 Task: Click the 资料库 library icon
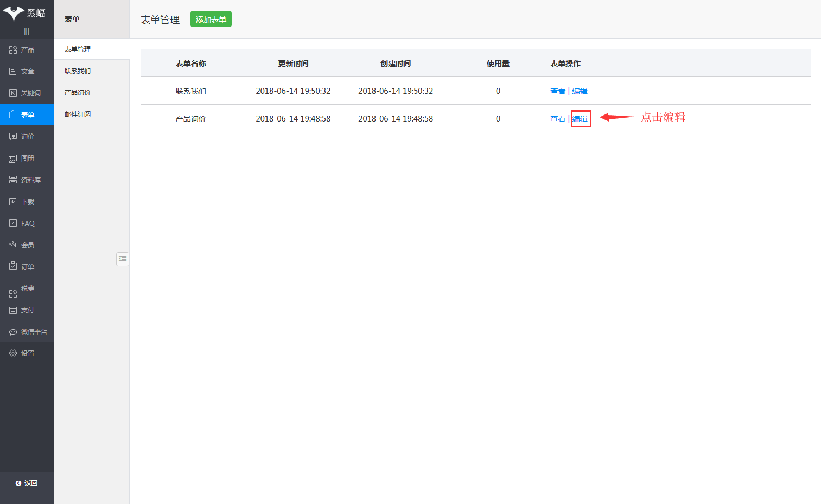pyautogui.click(x=13, y=180)
